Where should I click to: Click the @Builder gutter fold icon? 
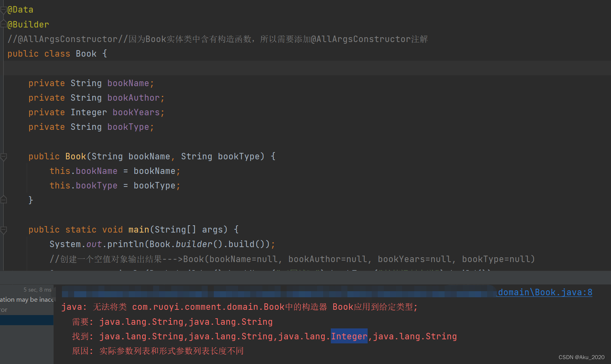click(3, 24)
